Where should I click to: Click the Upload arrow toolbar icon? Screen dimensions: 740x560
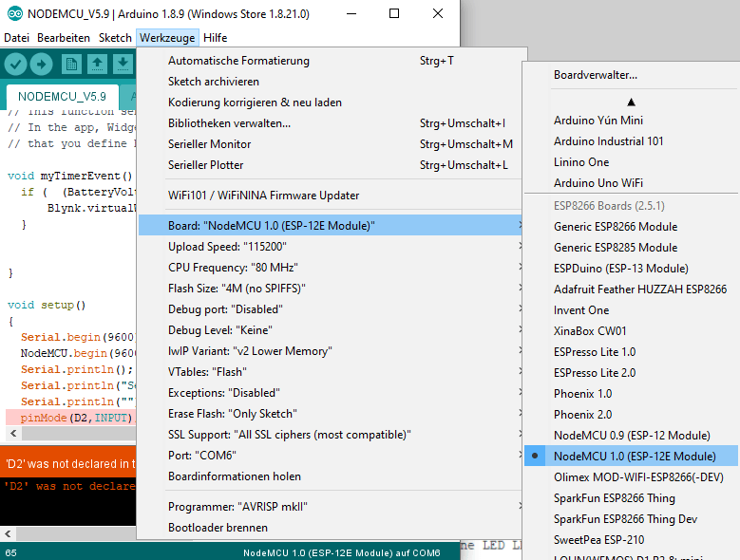pyautogui.click(x=41, y=64)
